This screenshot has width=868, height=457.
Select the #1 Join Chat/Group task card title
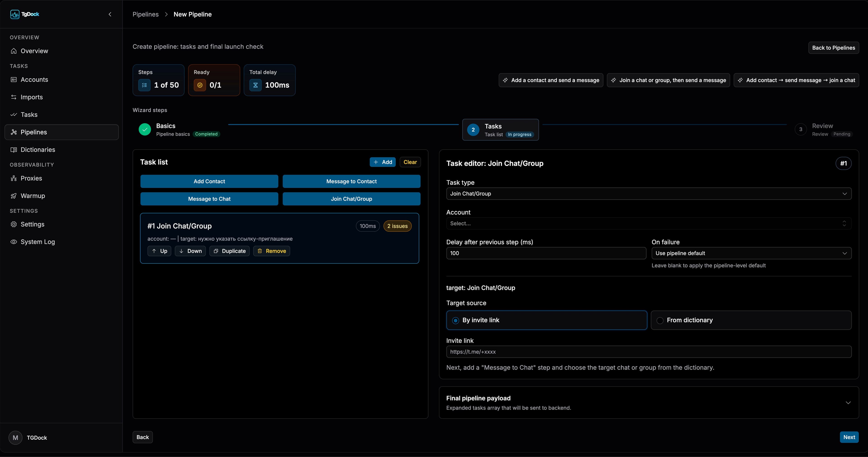click(x=180, y=226)
